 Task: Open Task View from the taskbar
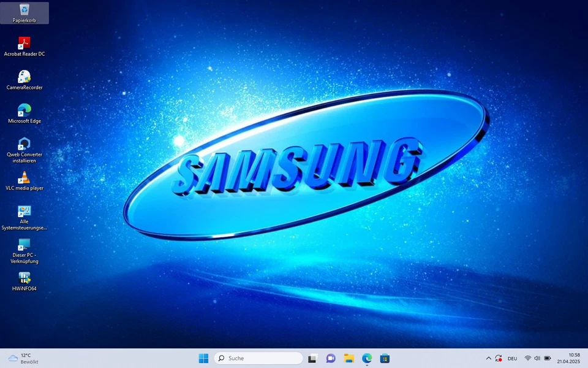point(312,358)
